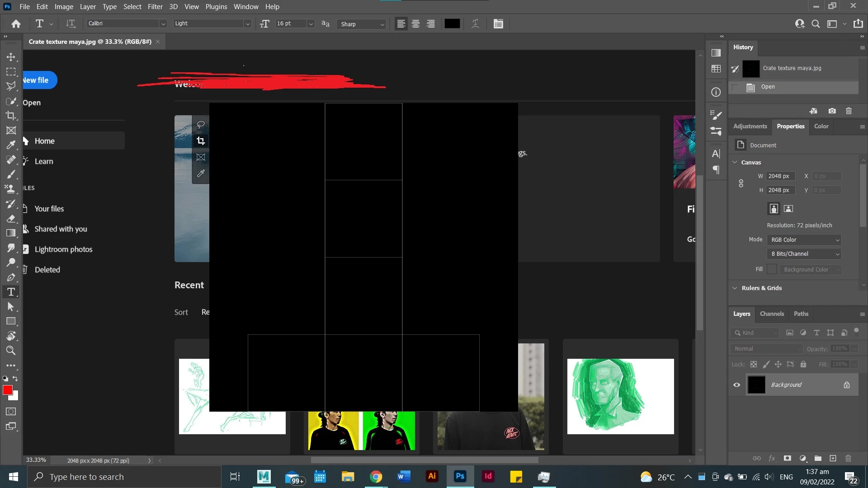Collapse the Canvas section
The image size is (868, 488).
(x=735, y=162)
